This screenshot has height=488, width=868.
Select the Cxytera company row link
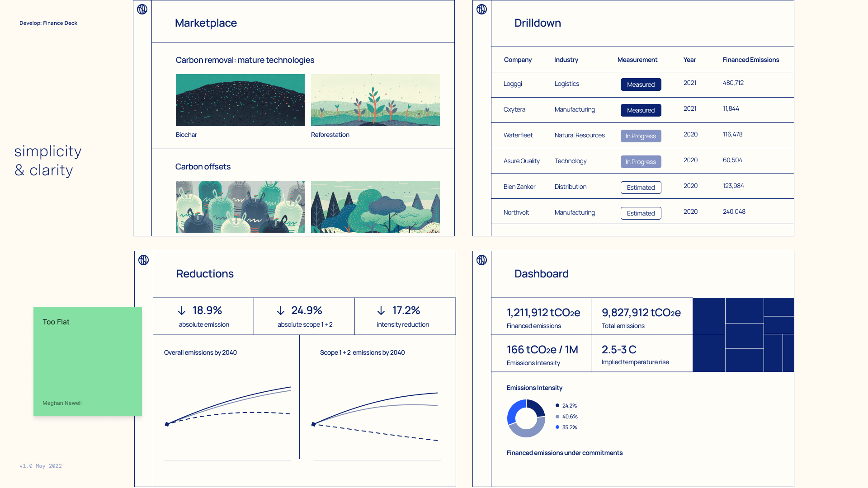(x=514, y=109)
